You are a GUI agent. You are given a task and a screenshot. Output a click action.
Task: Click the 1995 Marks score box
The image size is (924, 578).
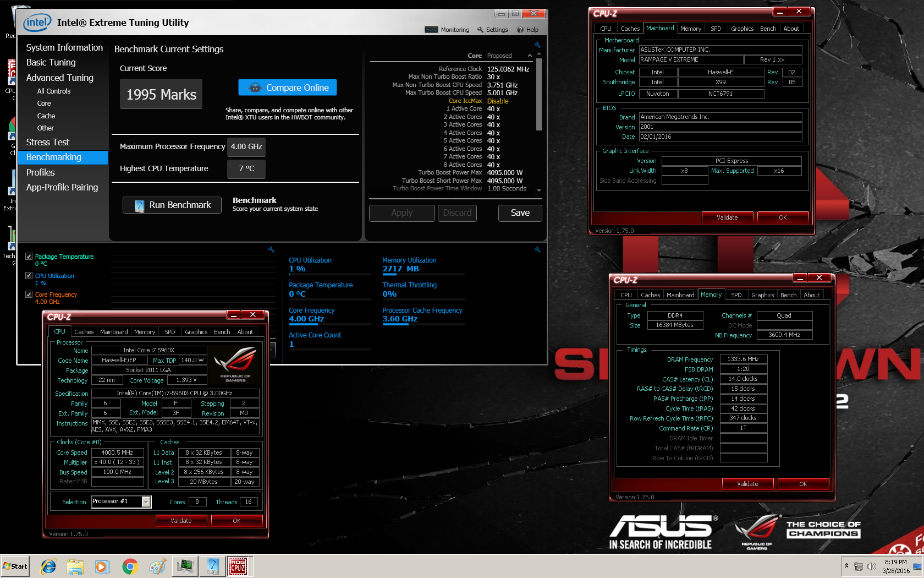[161, 94]
